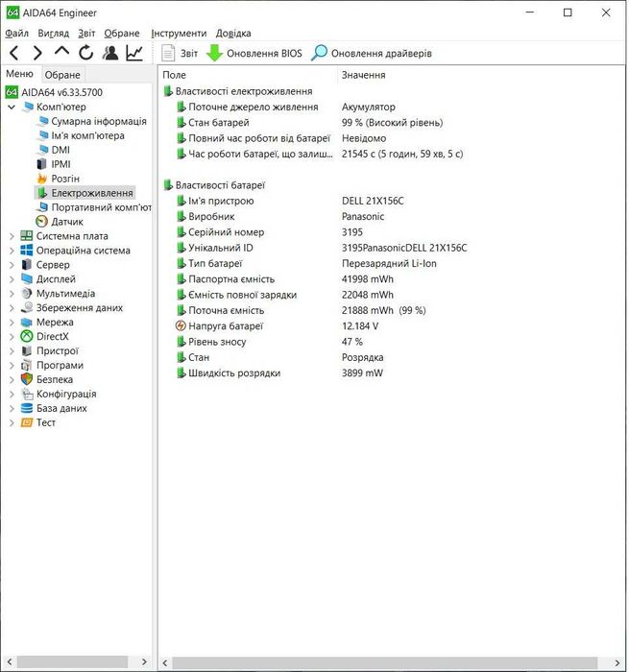Expand the Мультимедіа node
This screenshot has height=672, width=629.
(x=12, y=294)
